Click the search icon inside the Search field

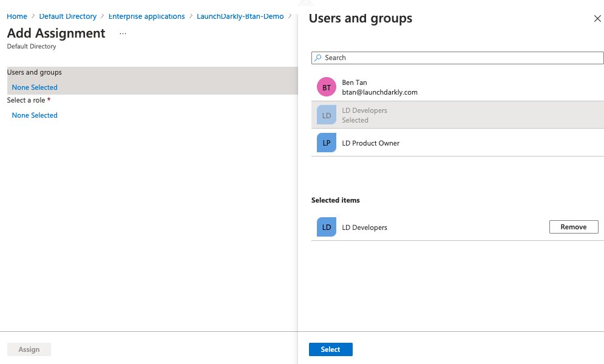(318, 58)
